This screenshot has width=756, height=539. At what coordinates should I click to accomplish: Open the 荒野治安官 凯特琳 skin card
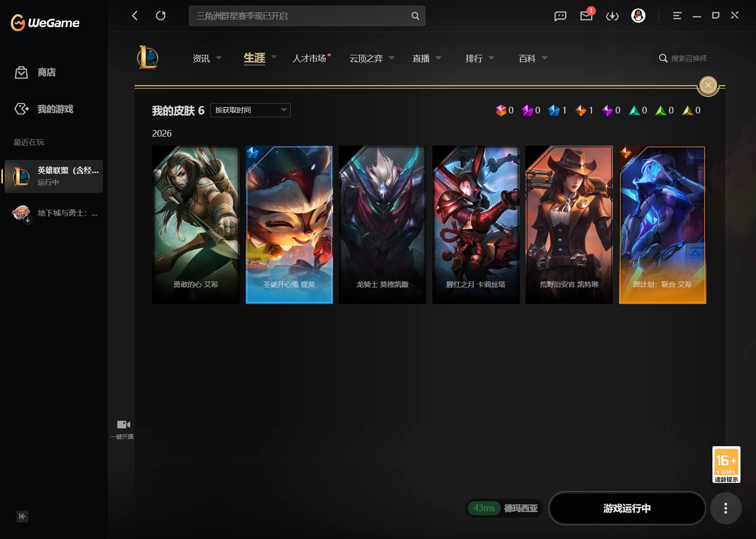coord(569,225)
